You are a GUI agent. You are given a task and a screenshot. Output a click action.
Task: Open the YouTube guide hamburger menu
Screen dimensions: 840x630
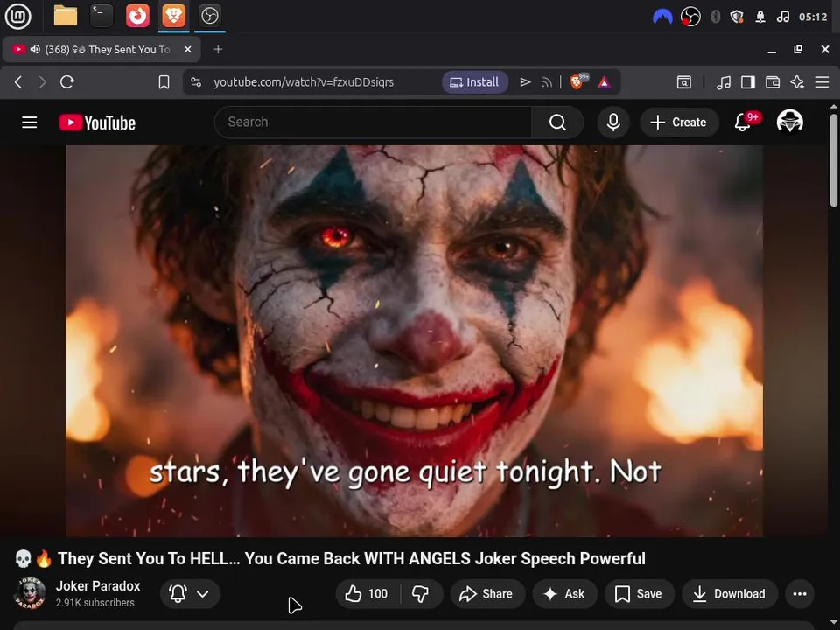(x=30, y=122)
